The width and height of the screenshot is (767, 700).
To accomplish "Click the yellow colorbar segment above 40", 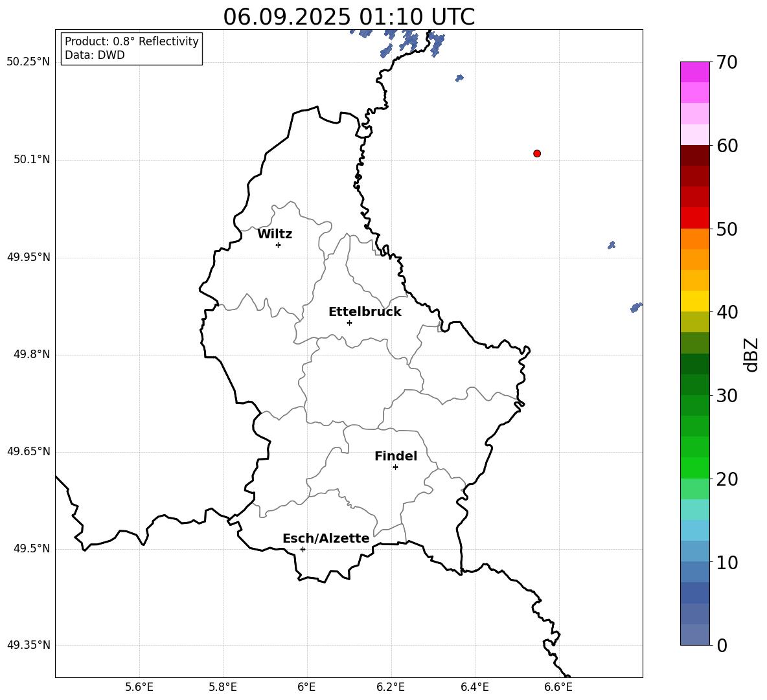I will click(694, 301).
